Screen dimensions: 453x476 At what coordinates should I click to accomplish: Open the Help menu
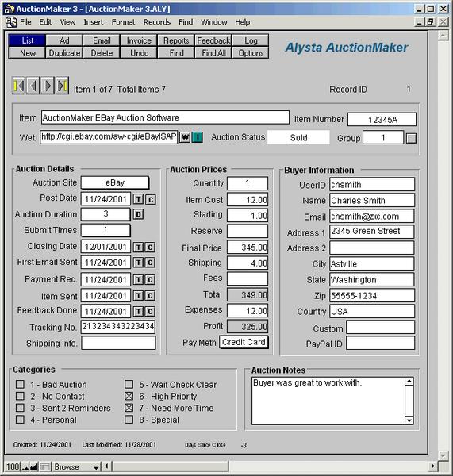pyautogui.click(x=242, y=22)
